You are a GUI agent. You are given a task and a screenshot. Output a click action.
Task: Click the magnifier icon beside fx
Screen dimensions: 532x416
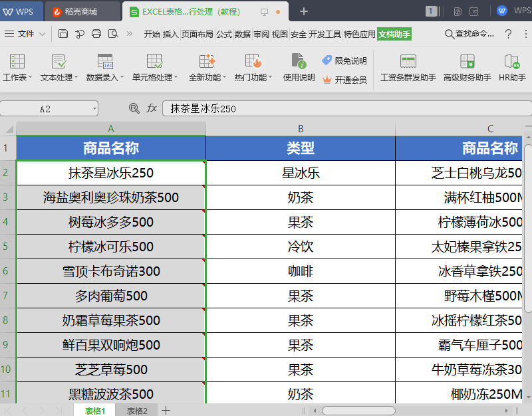(x=134, y=108)
